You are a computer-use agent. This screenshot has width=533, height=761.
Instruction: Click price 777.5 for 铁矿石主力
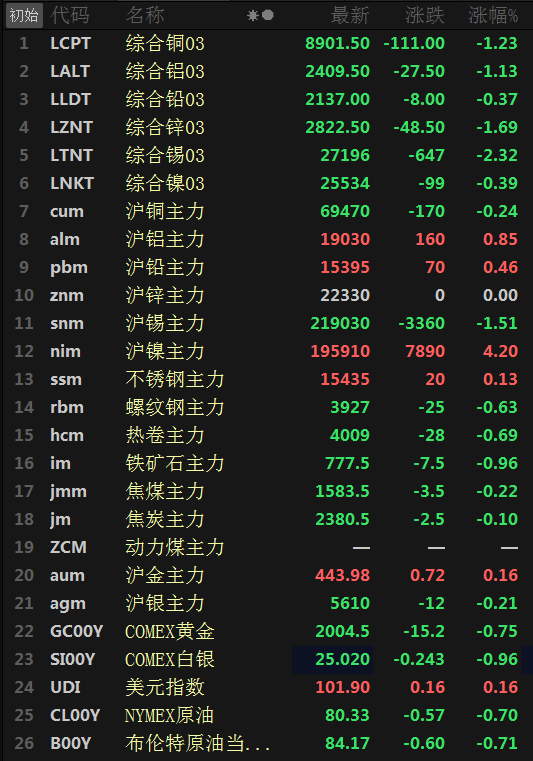tap(348, 463)
